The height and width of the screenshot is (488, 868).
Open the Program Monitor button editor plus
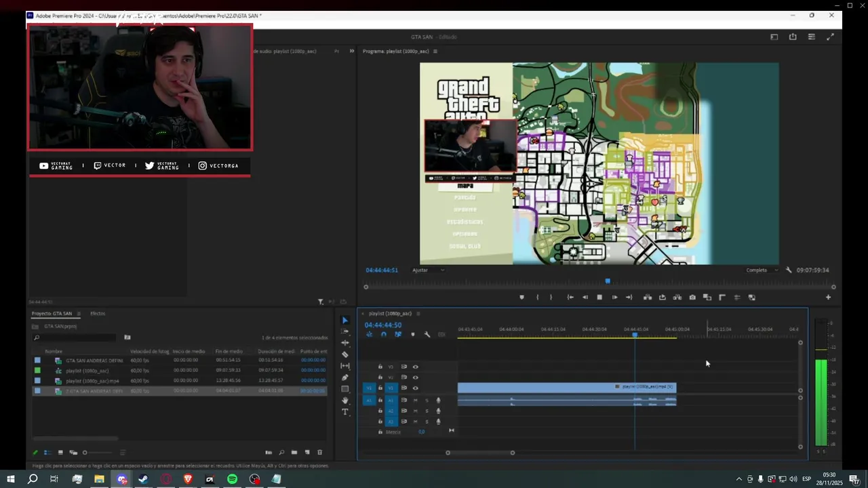click(x=828, y=297)
